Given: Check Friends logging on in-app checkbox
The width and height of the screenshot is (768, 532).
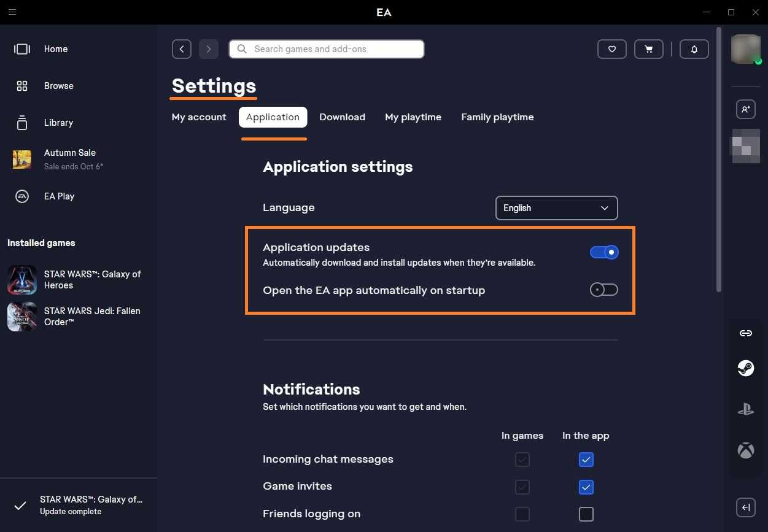Looking at the screenshot, I should click(x=586, y=514).
